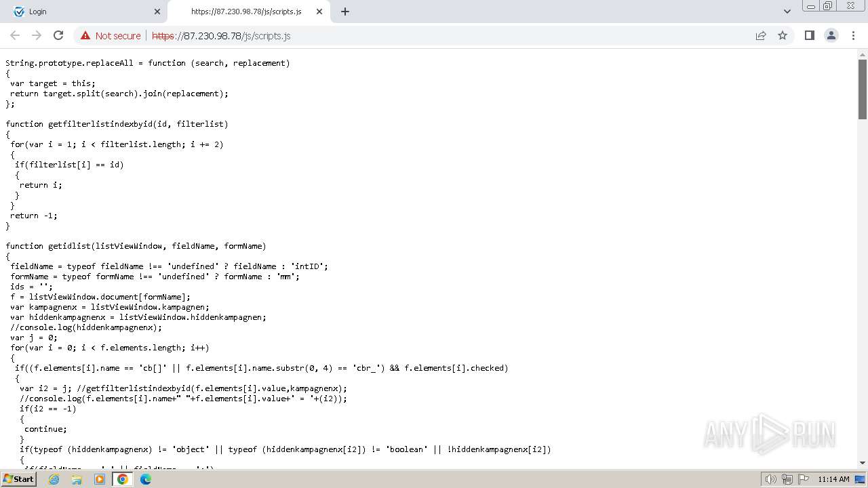The width and height of the screenshot is (868, 488).
Task: Go forward to next page
Action: coord(37,35)
